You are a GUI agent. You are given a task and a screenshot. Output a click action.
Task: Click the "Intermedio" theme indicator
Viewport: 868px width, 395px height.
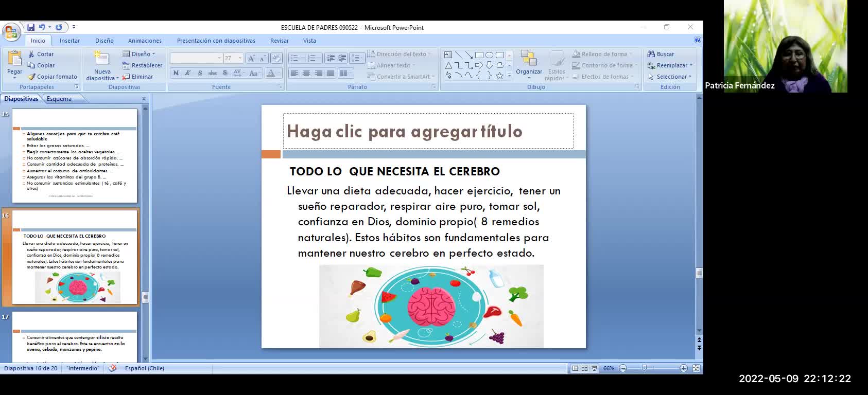82,368
